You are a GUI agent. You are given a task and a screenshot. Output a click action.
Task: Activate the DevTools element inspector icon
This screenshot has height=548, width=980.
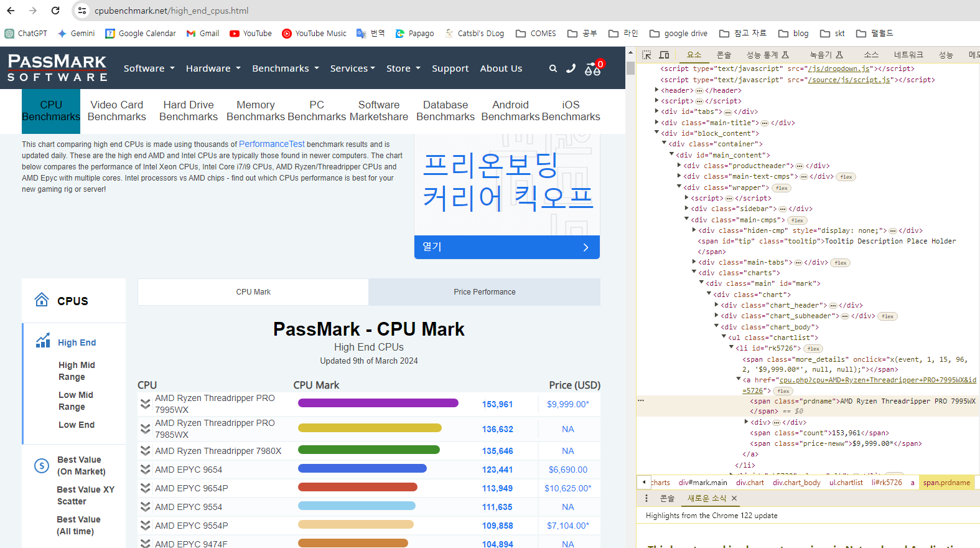(x=647, y=55)
